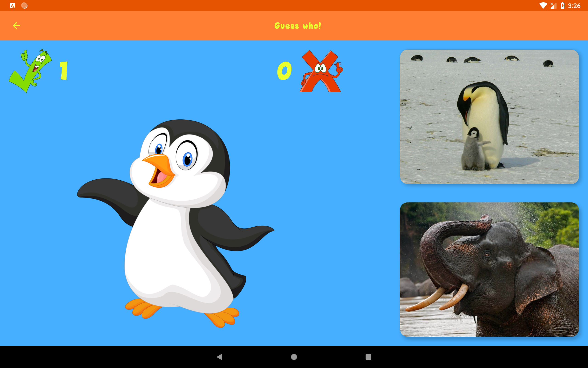Tap the cartoon penguin character

click(x=175, y=223)
